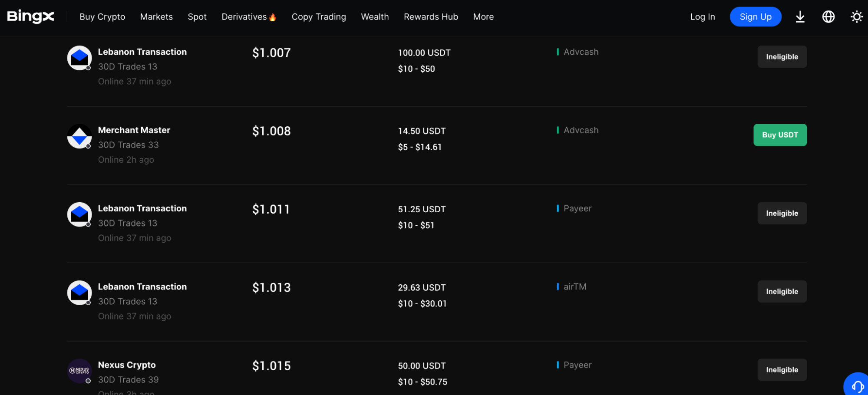Expand the Derivatives menu
The image size is (868, 395).
coord(249,17)
